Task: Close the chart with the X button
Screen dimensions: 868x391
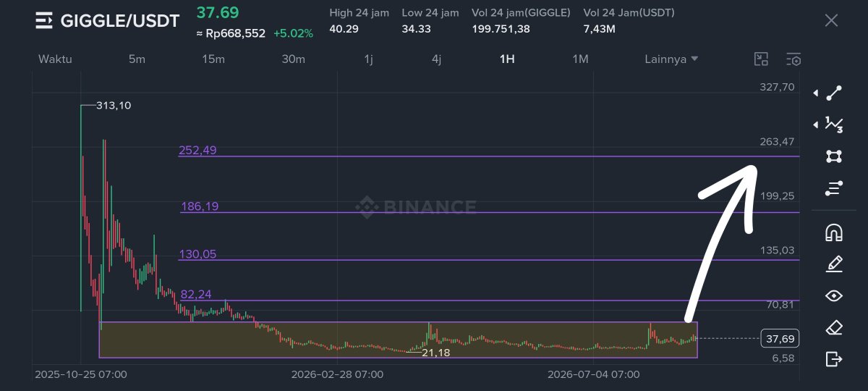Action: [831, 20]
